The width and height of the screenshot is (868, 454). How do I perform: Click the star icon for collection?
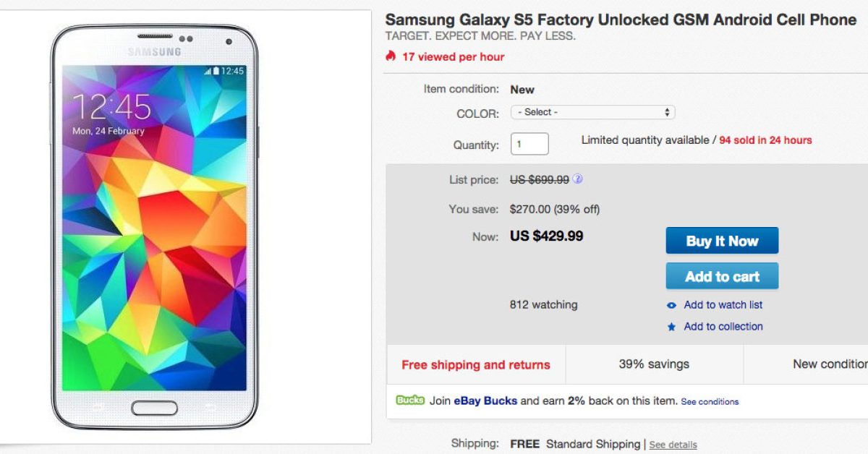click(x=672, y=327)
